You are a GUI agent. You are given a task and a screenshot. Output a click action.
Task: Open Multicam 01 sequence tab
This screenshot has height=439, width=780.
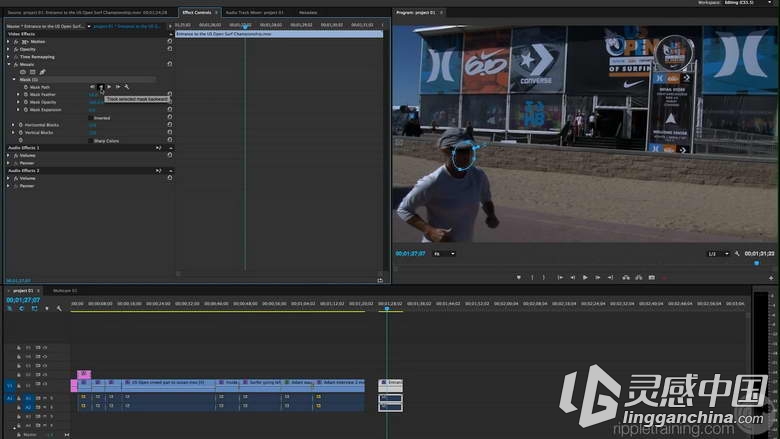point(65,291)
